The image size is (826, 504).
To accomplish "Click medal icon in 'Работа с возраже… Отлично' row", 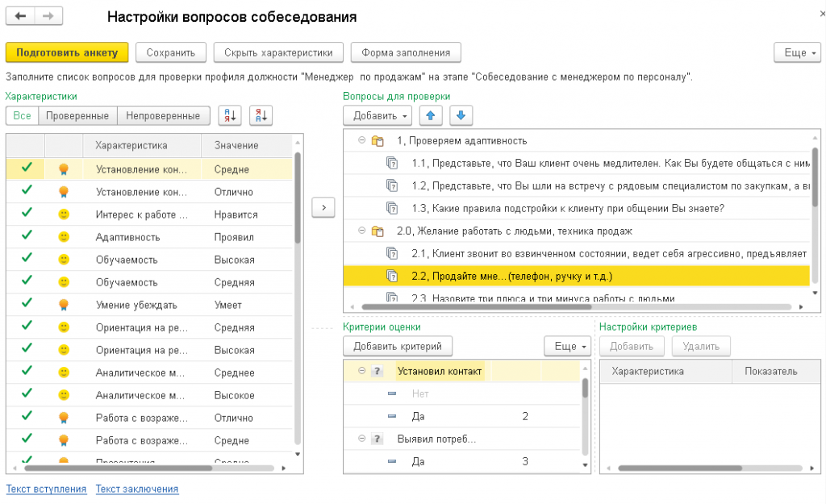I will (x=64, y=418).
